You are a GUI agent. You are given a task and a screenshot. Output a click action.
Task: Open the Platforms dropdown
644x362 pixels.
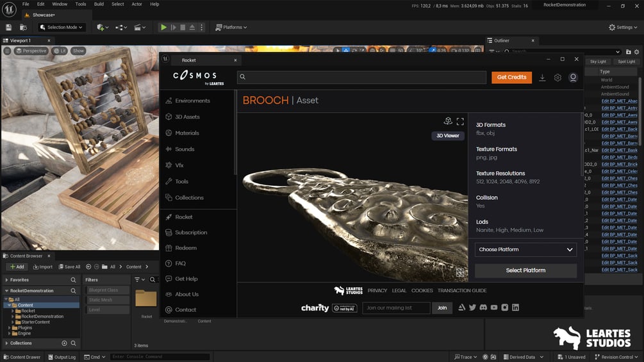[x=231, y=27]
